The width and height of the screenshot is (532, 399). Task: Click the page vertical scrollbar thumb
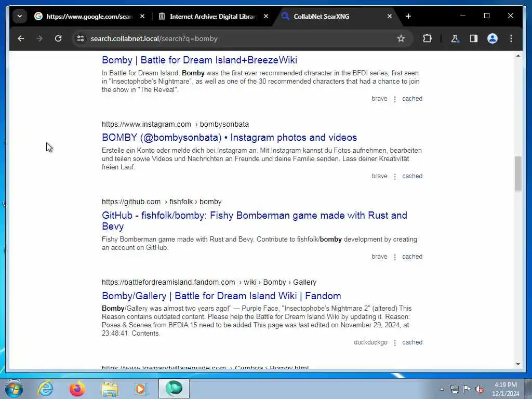tap(518, 174)
